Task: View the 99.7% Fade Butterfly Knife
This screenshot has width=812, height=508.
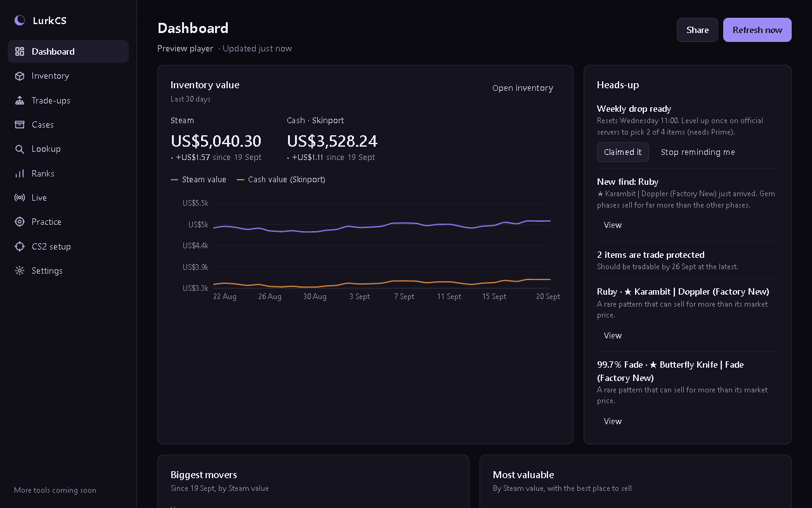Action: point(613,422)
